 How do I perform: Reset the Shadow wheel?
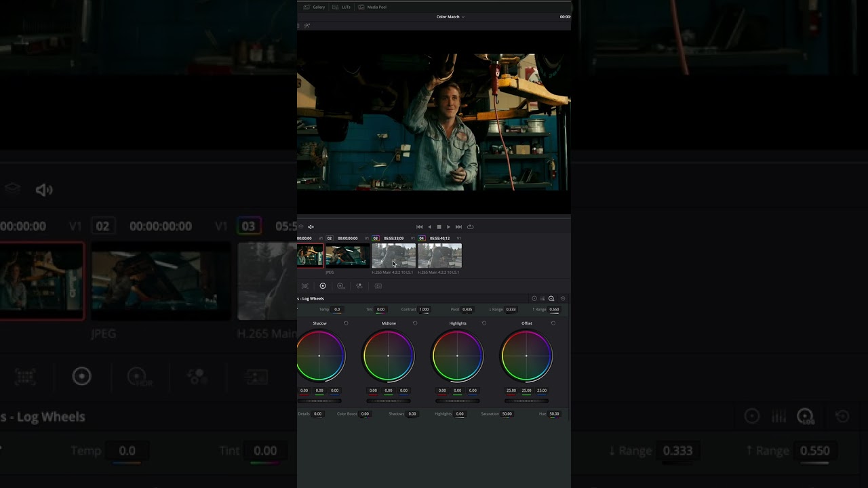click(346, 323)
